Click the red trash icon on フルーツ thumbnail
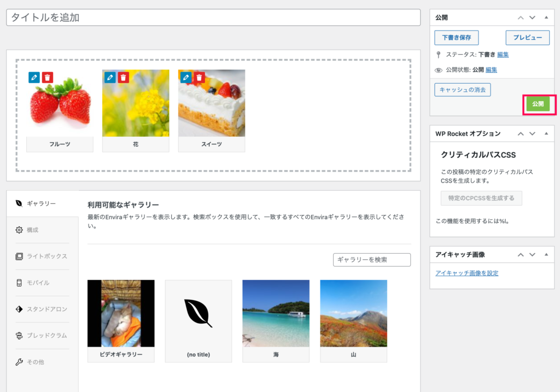This screenshot has width=560, height=392. pos(48,77)
